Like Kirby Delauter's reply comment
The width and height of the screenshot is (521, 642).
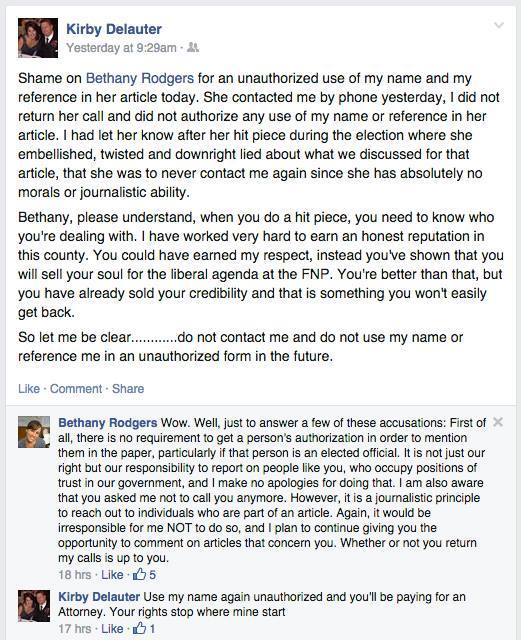tap(112, 628)
